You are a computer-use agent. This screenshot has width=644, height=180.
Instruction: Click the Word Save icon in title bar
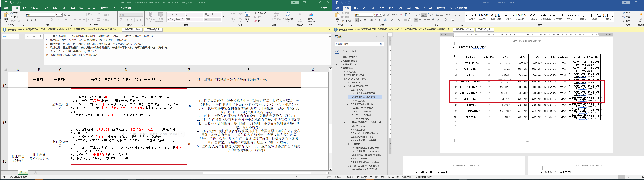337,2
